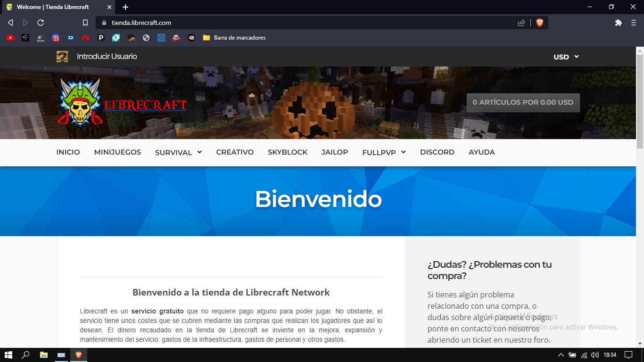Viewport: 644px width, 362px height.
Task: Click the '¿Dudas? ¿Problemas con tu compra?' heading
Action: tap(489, 270)
